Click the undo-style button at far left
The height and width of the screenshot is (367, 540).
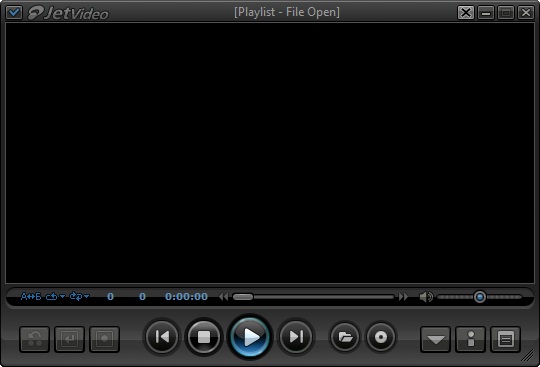pyautogui.click(x=34, y=339)
